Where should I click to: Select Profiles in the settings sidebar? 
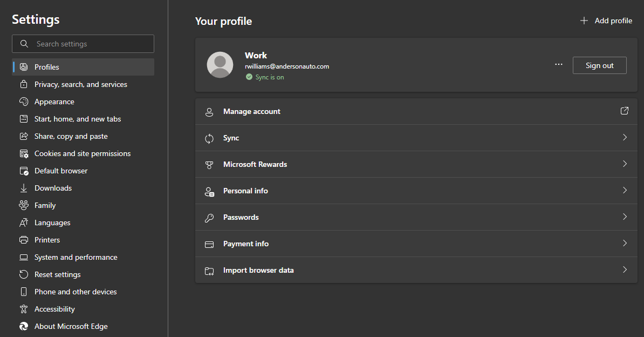pos(84,66)
